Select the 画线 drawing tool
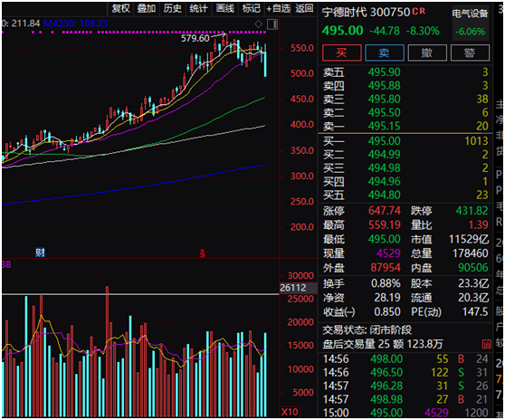This screenshot has height=420, width=505. (x=225, y=8)
